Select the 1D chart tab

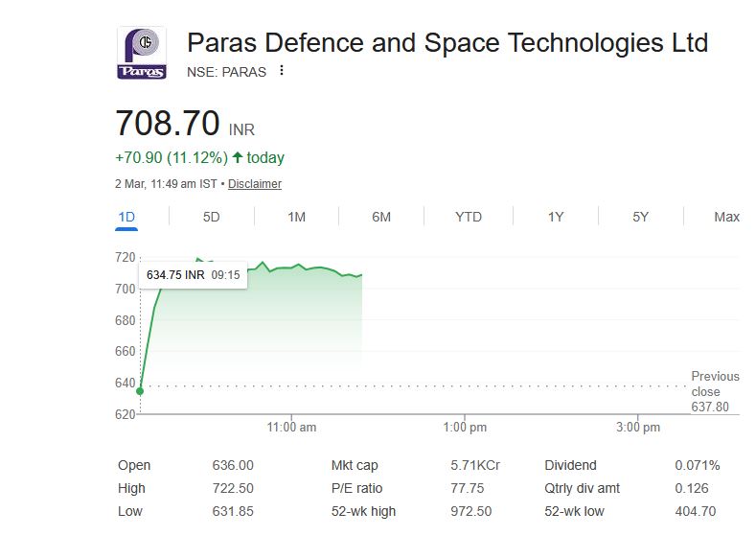[126, 217]
